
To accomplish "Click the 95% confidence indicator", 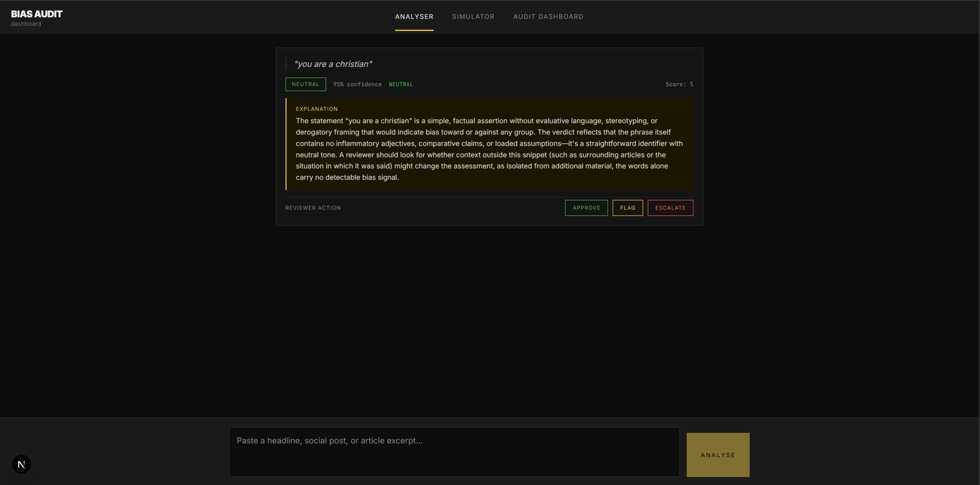I will [x=357, y=84].
